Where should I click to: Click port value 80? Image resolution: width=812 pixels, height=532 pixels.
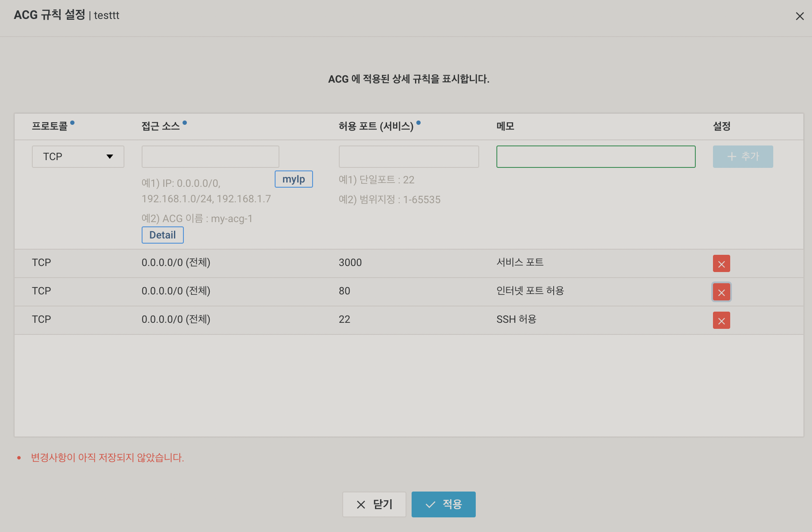coord(344,291)
